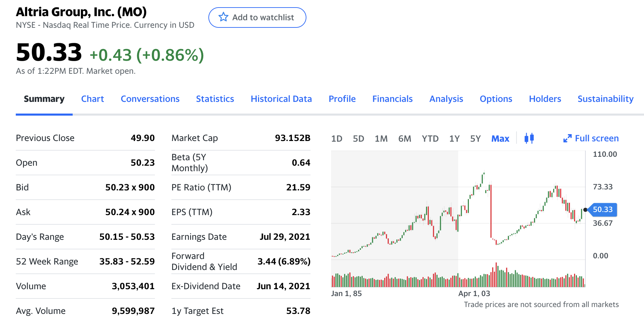Open the Profile tab

click(x=342, y=99)
